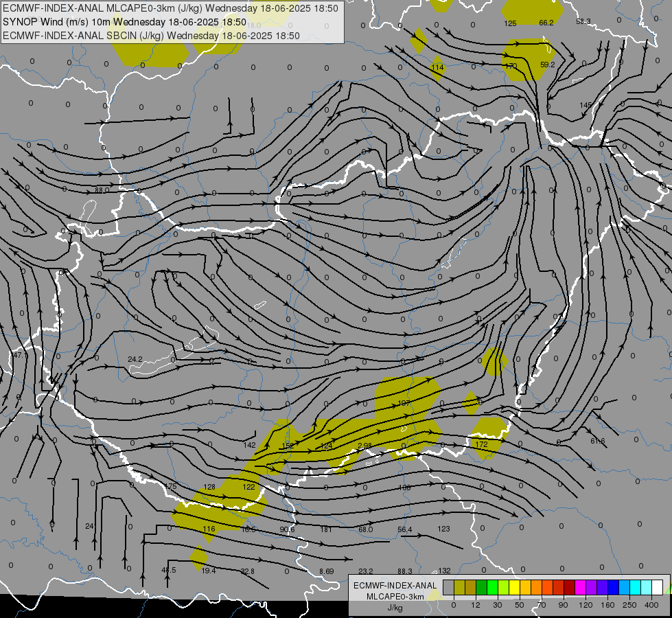The height and width of the screenshot is (618, 672).
Task: Click the grid value 8.69 on the map
Action: click(327, 571)
